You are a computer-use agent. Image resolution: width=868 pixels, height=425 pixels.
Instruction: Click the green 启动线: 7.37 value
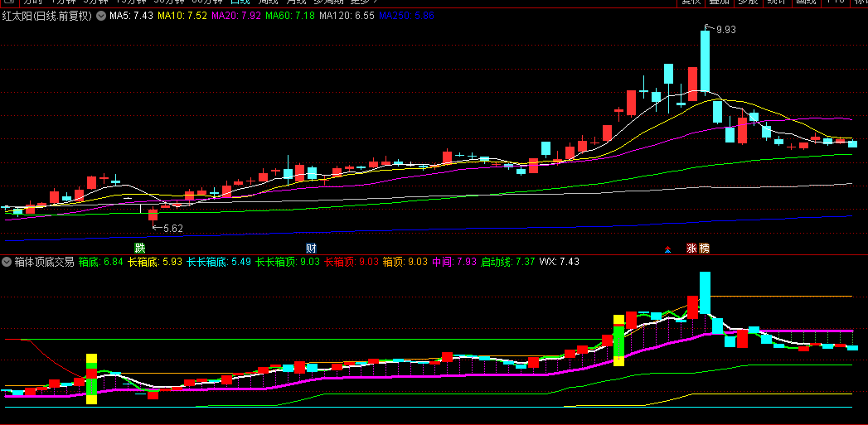(x=507, y=262)
